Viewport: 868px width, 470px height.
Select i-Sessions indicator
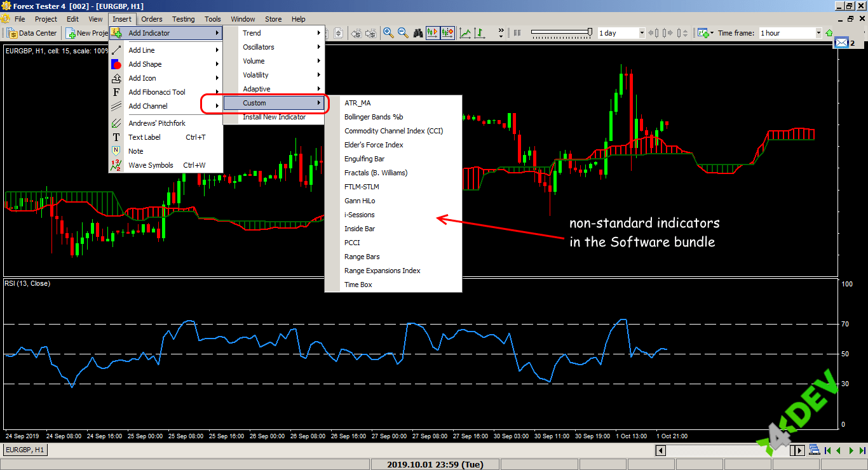click(393, 215)
